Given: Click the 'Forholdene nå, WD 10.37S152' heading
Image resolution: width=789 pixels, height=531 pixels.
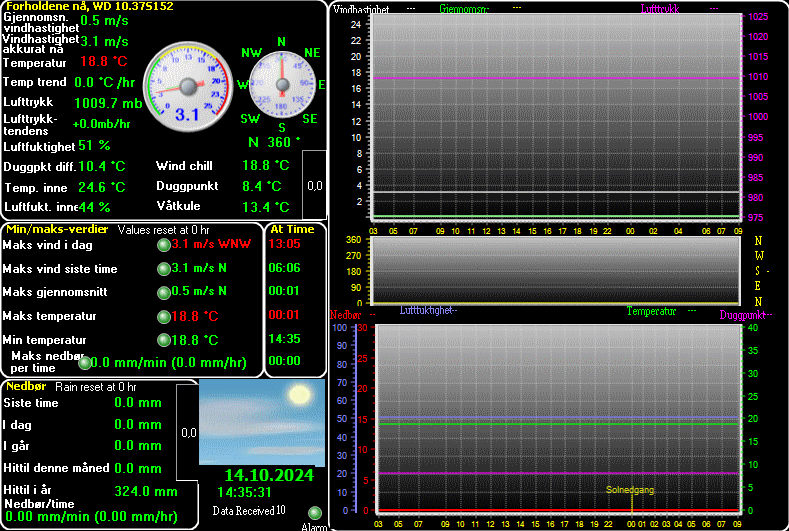Looking at the screenshot, I should pyautogui.click(x=90, y=7).
